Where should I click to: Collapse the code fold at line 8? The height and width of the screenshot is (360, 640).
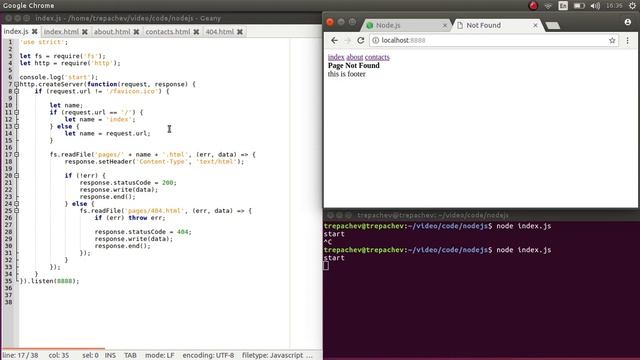[x=17, y=91]
